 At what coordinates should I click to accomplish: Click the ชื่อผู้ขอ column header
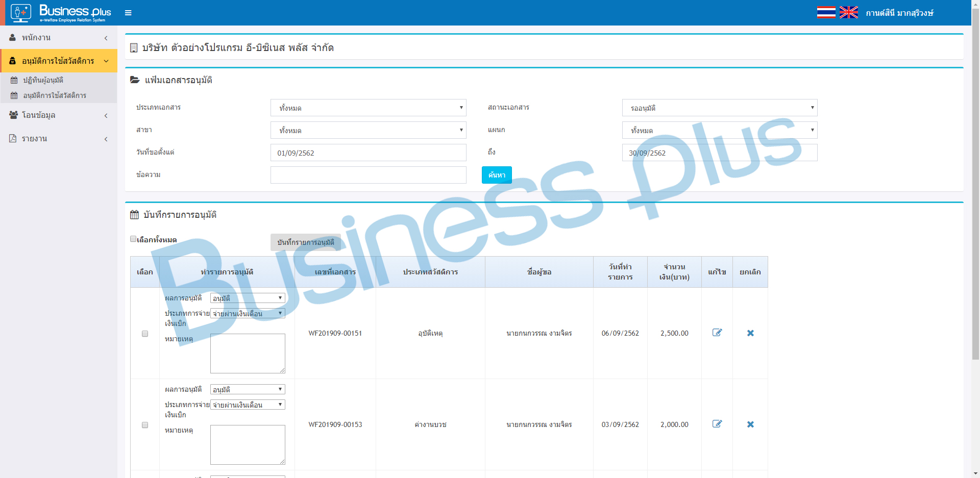[539, 272]
